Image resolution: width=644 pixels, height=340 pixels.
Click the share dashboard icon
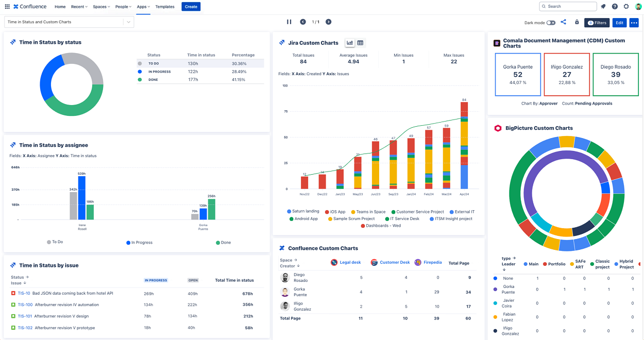[563, 22]
